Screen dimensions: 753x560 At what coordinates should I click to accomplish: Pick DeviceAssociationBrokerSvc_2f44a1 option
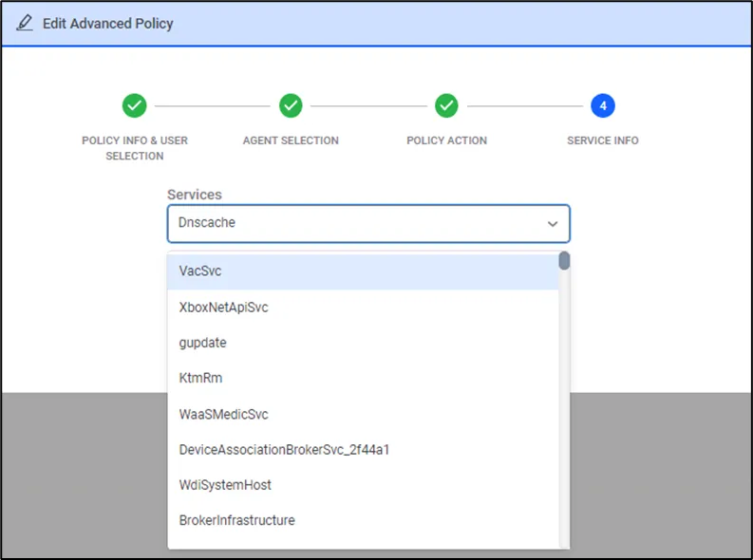[x=363, y=450]
